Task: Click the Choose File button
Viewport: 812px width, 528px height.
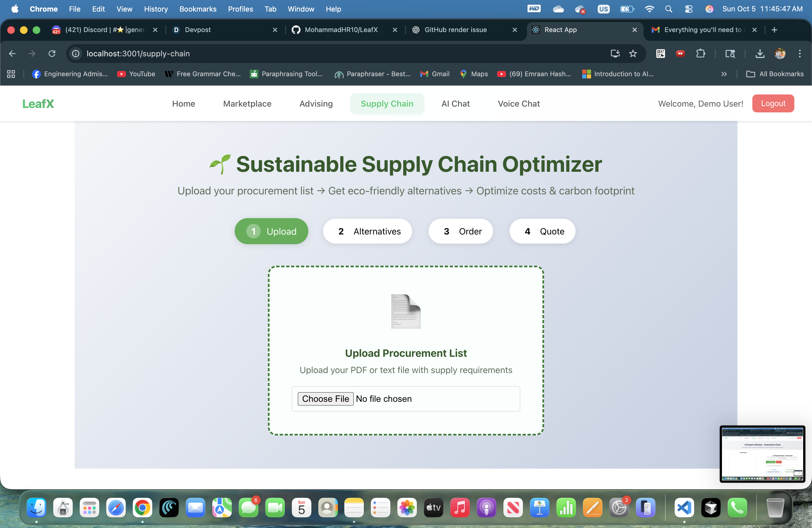Action: [x=325, y=399]
